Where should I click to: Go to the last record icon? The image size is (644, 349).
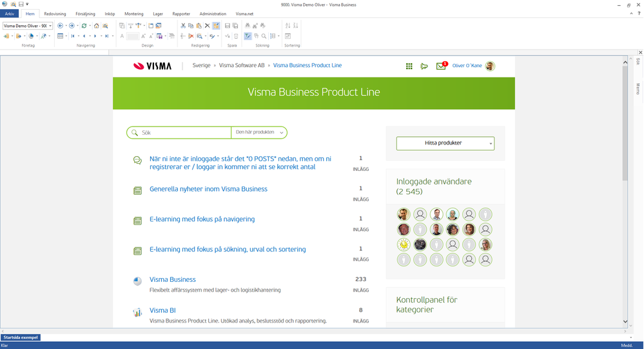(106, 36)
